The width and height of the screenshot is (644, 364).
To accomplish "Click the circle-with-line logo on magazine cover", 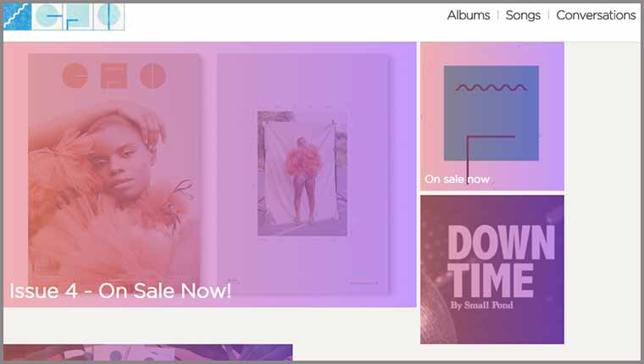I will pyautogui.click(x=75, y=75).
